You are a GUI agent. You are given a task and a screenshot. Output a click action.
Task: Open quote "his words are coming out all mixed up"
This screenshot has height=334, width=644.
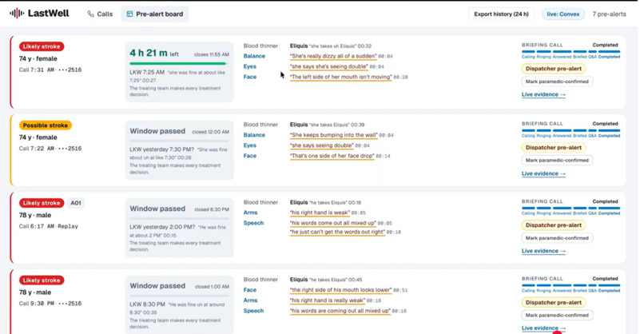340,311
